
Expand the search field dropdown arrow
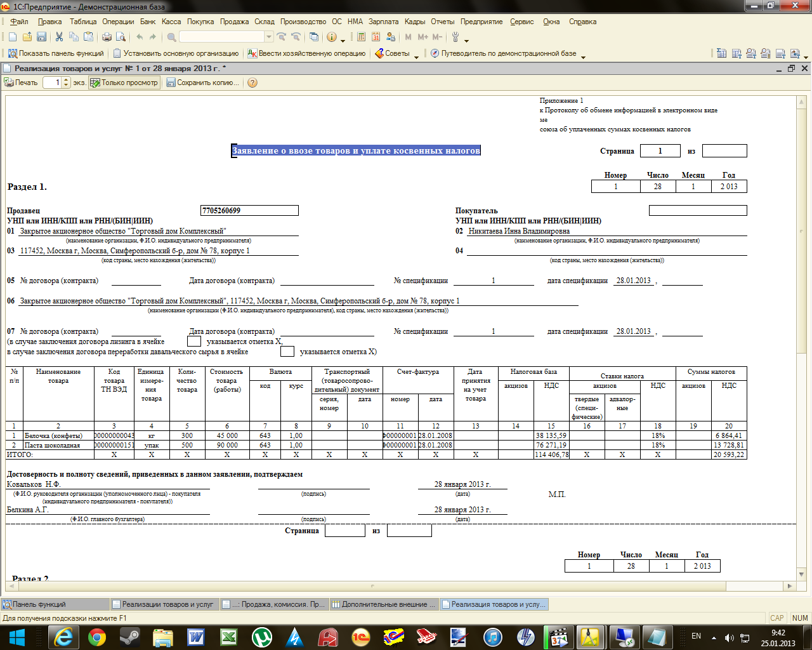(269, 37)
